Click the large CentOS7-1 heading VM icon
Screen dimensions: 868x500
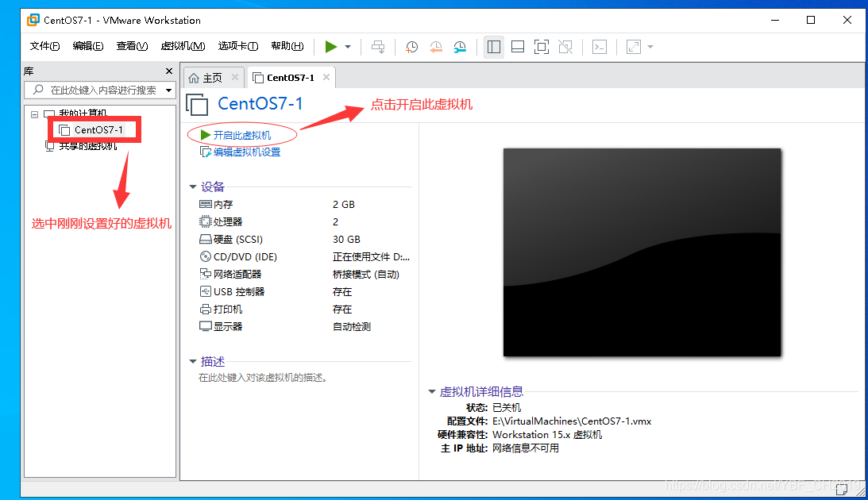(x=197, y=105)
